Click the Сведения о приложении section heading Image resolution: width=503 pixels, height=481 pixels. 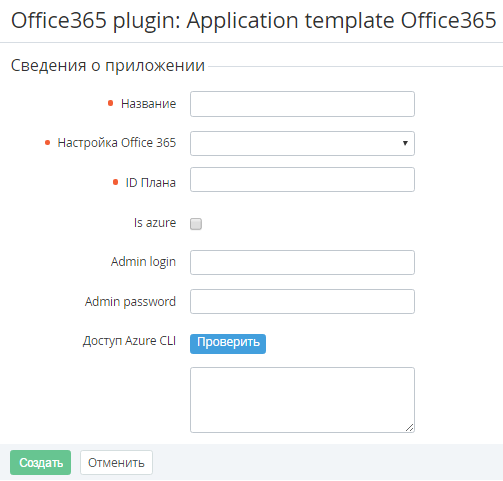[108, 65]
